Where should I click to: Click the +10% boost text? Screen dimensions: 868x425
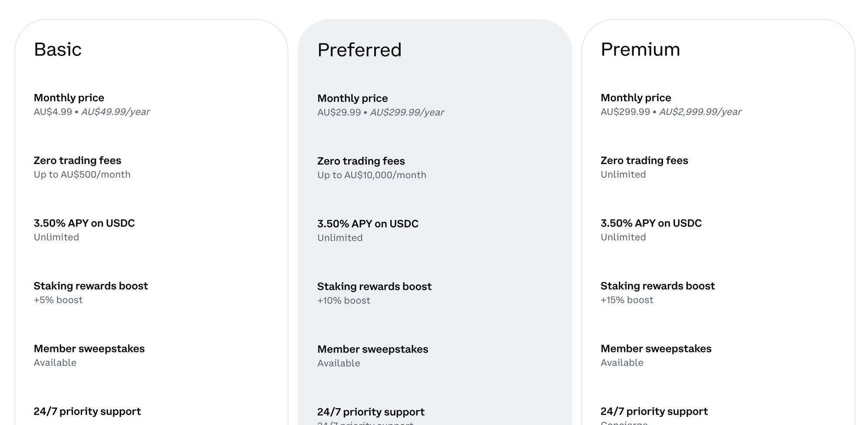(x=344, y=300)
